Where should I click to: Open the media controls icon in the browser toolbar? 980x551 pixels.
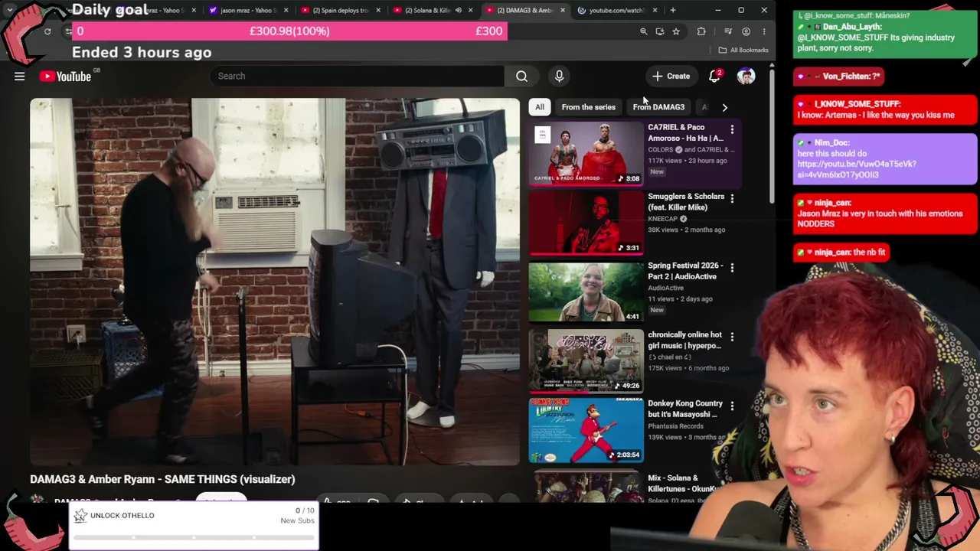728,31
